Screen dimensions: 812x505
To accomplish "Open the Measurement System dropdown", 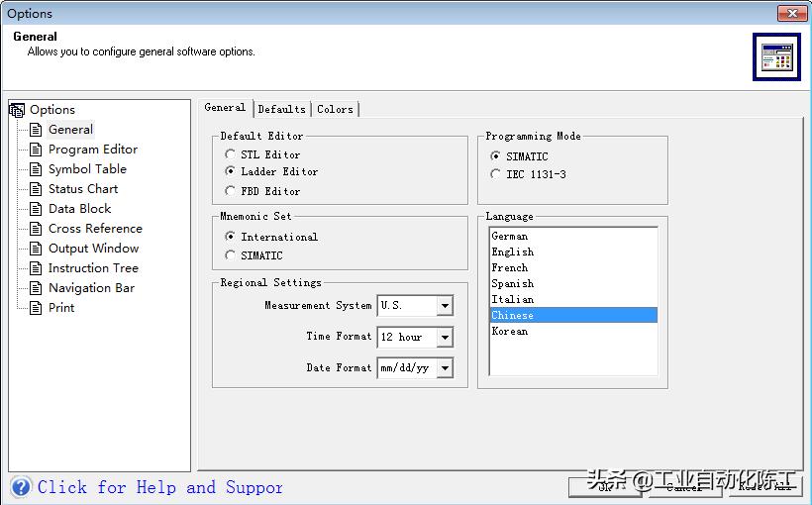I will (x=445, y=306).
